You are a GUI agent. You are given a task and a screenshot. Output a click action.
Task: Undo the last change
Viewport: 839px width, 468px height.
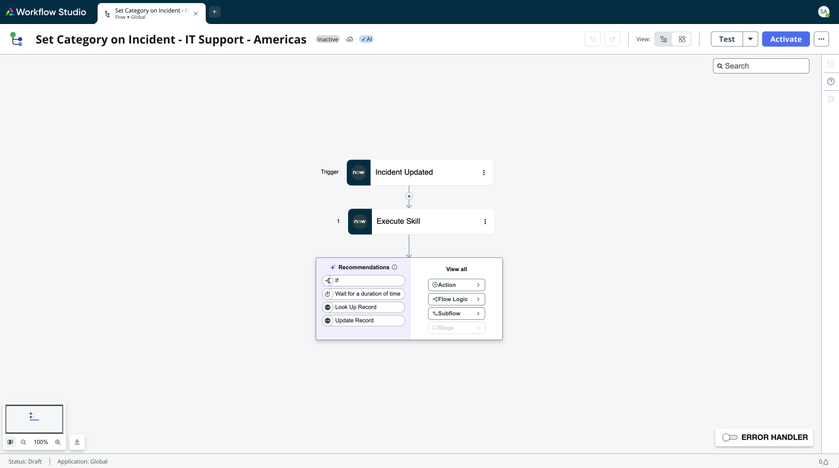point(592,39)
